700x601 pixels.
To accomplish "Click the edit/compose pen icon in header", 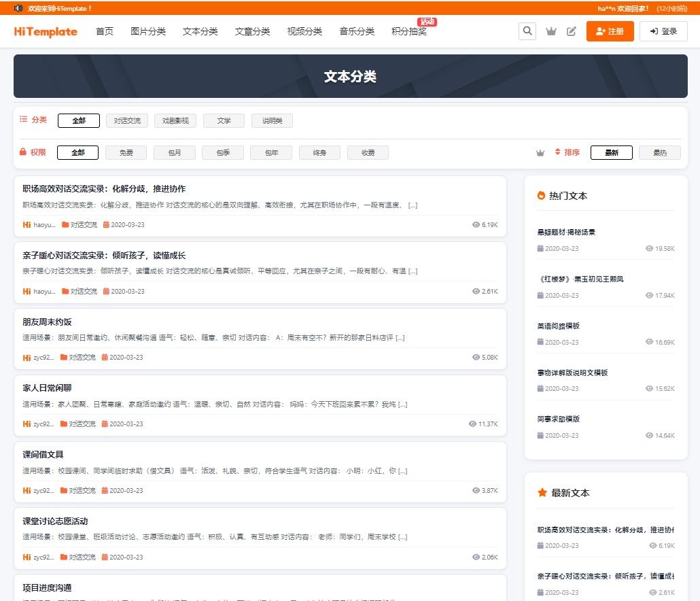I will click(572, 31).
